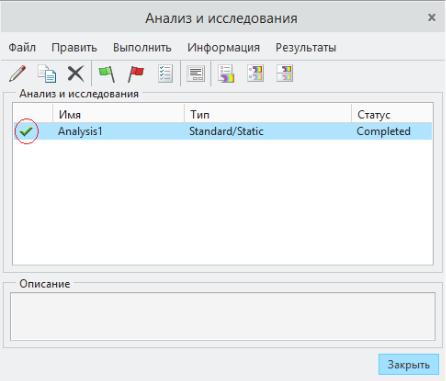Click the last colored results icon in toolbar

pos(284,73)
